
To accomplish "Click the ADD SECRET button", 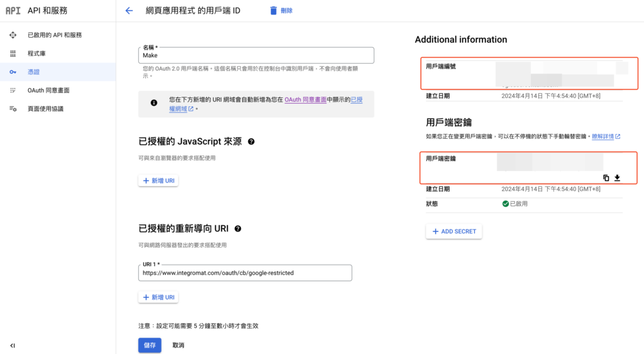I will 454,231.
